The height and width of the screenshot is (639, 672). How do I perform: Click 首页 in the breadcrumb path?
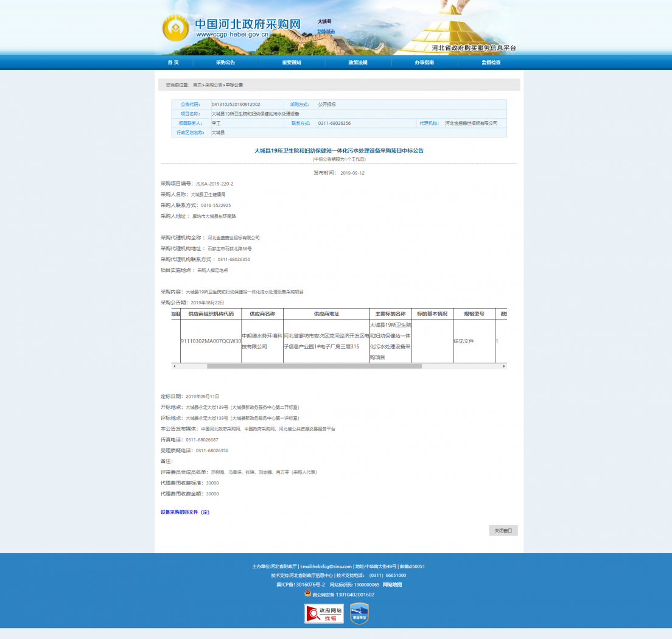(197, 85)
